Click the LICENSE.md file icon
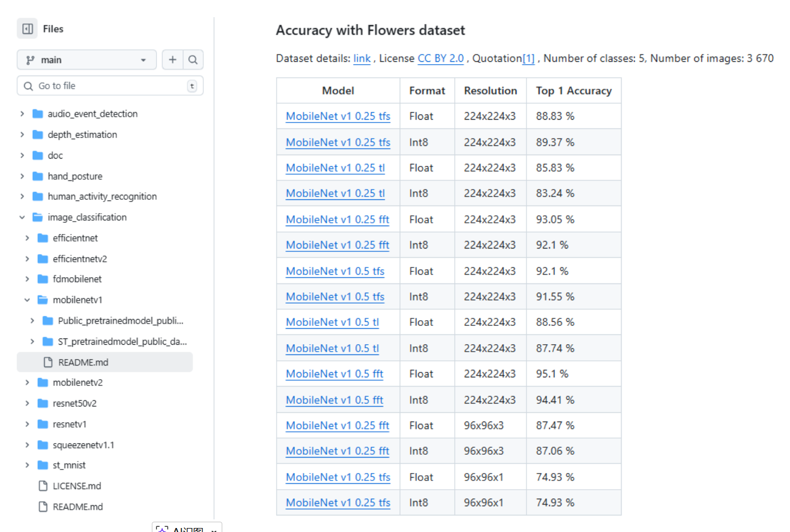This screenshot has width=790, height=532. [x=43, y=486]
